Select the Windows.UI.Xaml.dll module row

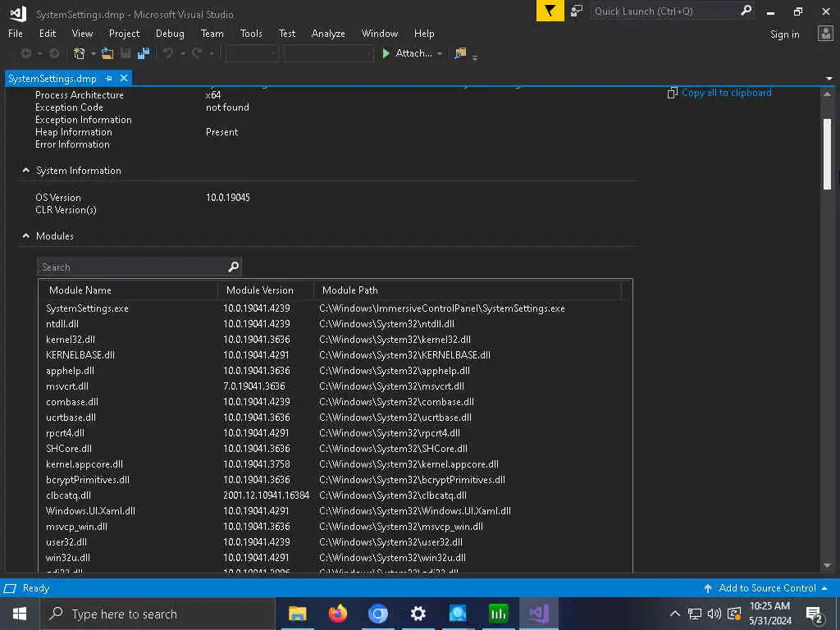pos(336,511)
